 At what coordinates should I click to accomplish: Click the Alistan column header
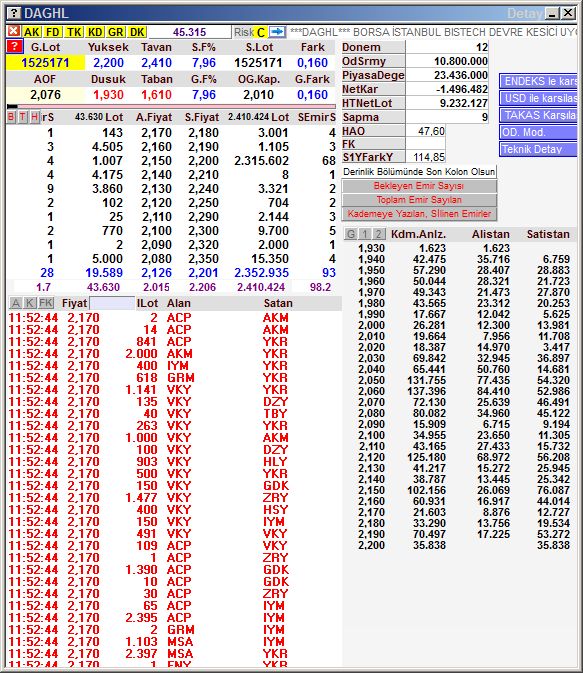[491, 234]
